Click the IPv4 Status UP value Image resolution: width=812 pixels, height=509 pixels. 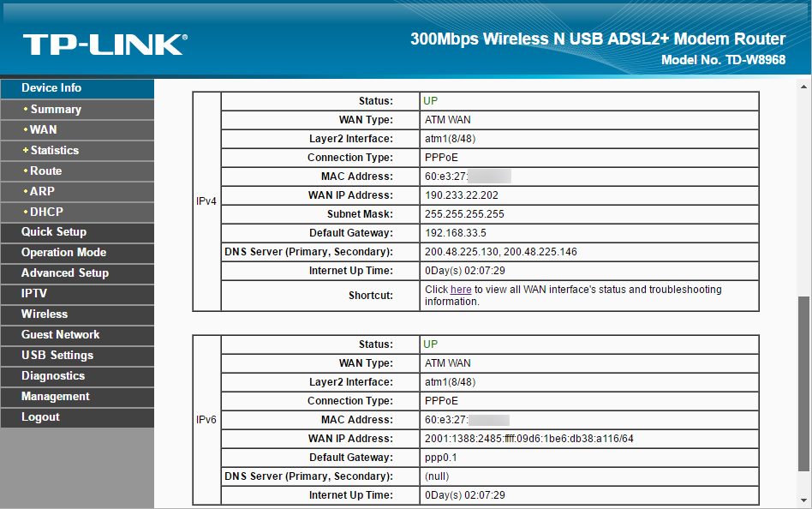point(430,101)
